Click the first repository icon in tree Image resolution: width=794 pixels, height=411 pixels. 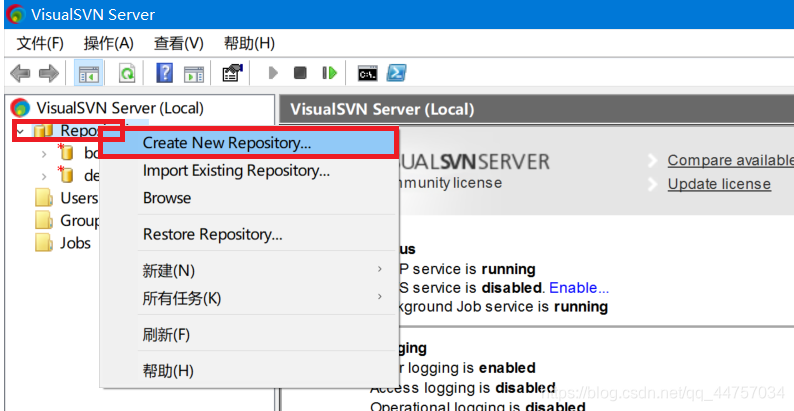point(65,152)
